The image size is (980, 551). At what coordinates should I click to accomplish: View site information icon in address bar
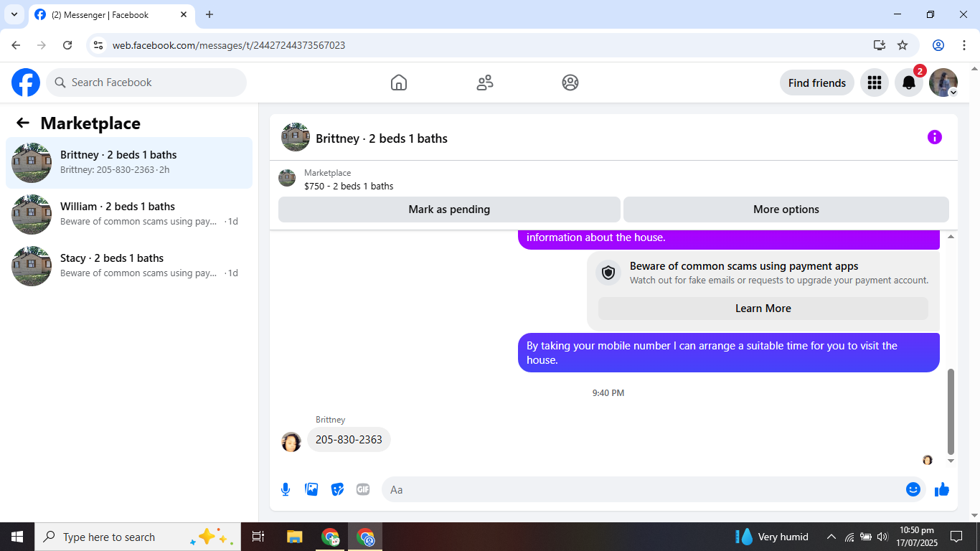(98, 45)
